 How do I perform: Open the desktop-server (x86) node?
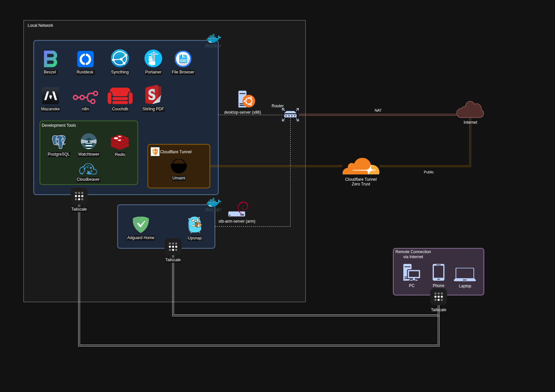click(x=246, y=99)
